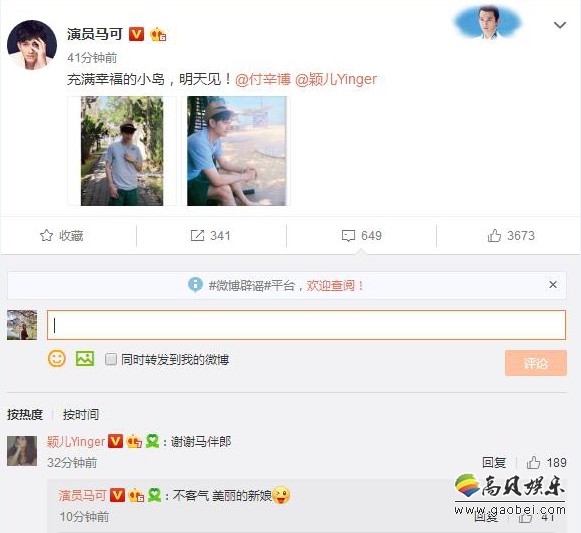Sort comments by 按时间
Screen dimensions: 581x533
pos(81,414)
